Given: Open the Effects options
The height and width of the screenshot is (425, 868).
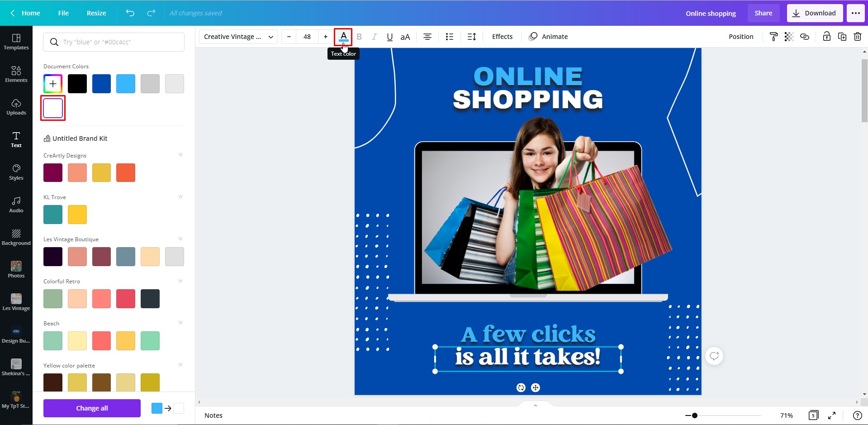Looking at the screenshot, I should point(502,37).
